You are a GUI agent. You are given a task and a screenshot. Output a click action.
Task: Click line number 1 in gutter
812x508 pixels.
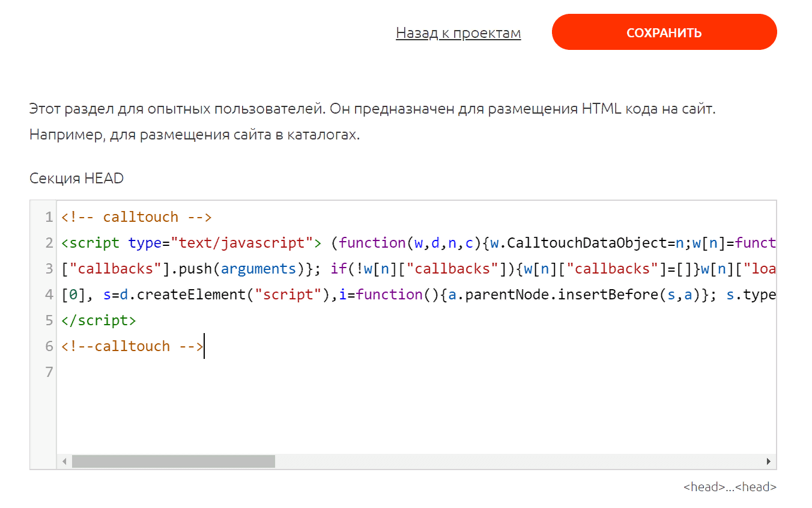click(x=49, y=217)
